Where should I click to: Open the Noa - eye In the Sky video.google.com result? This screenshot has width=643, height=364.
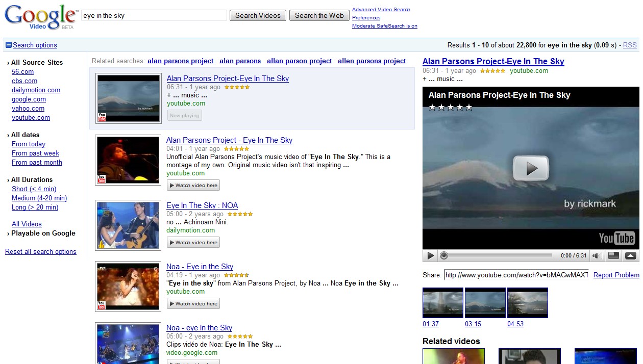click(199, 328)
